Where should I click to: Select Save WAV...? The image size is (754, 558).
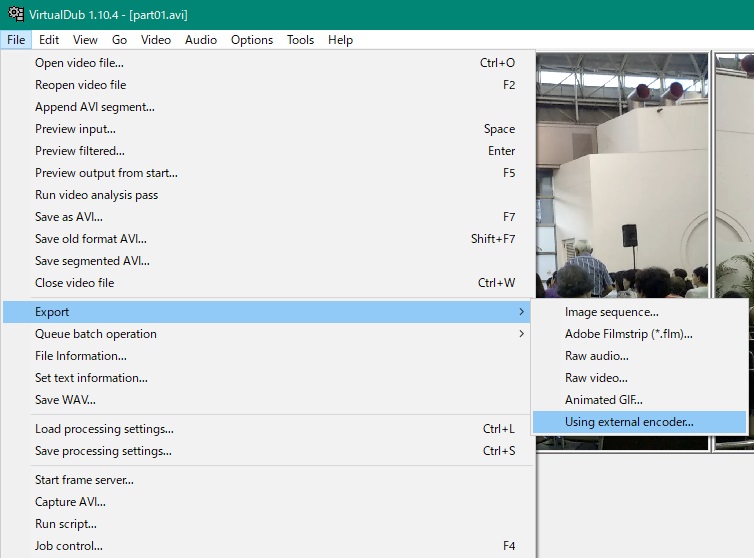268,400
